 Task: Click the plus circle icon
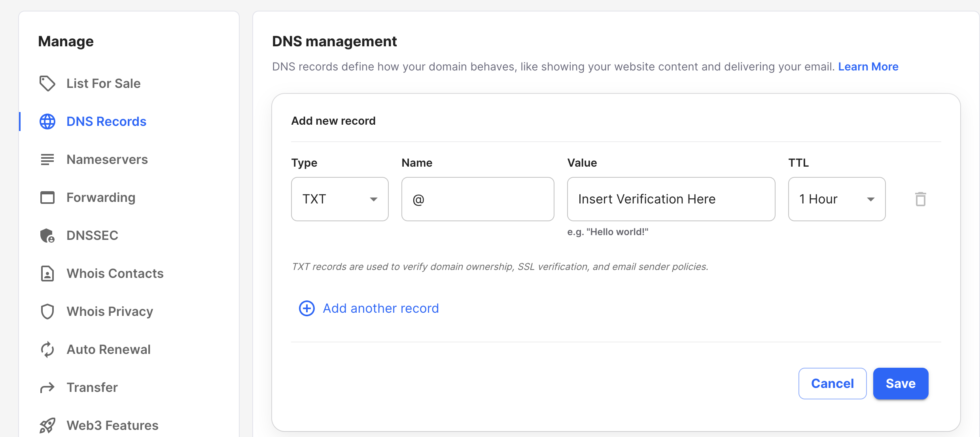point(306,308)
